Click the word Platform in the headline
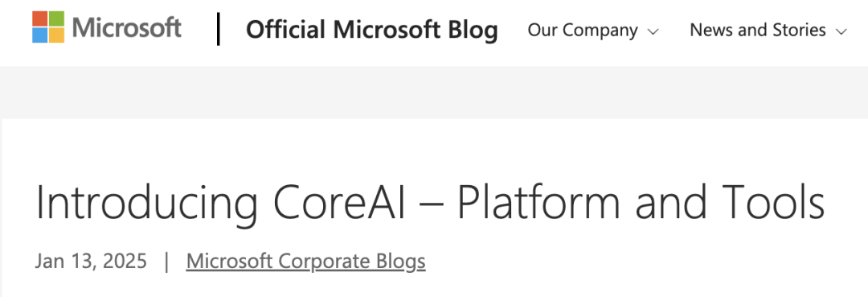Screen dimensions: 868x297 538,202
